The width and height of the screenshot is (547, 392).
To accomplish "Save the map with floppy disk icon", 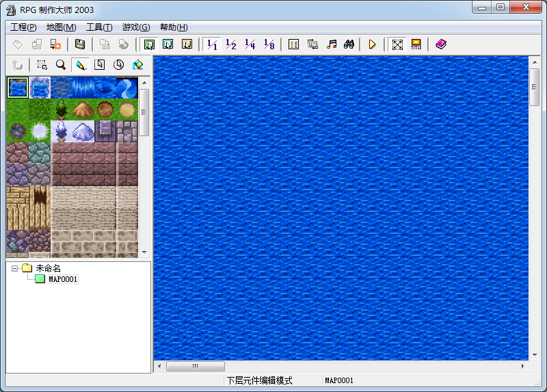I will tap(80, 44).
